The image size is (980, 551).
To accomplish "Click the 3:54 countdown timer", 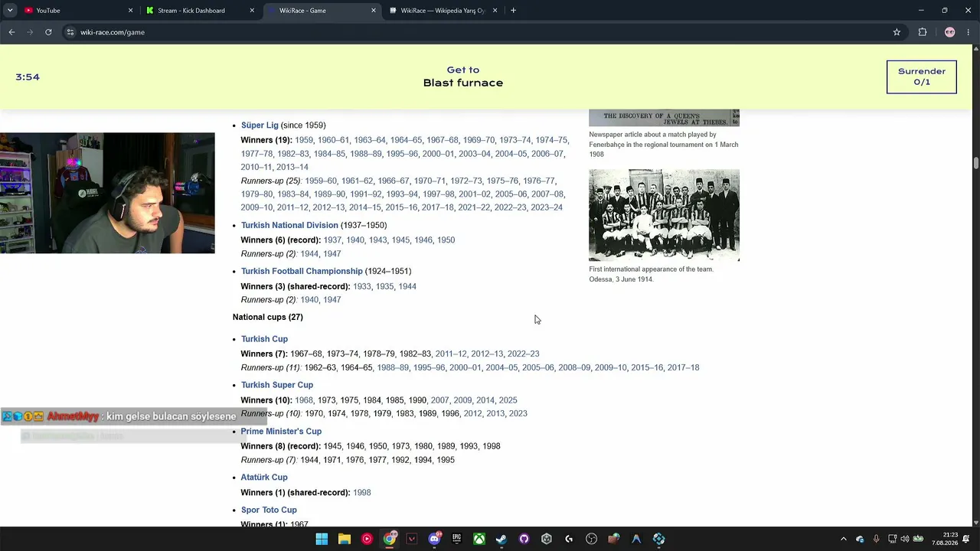I will [x=28, y=77].
